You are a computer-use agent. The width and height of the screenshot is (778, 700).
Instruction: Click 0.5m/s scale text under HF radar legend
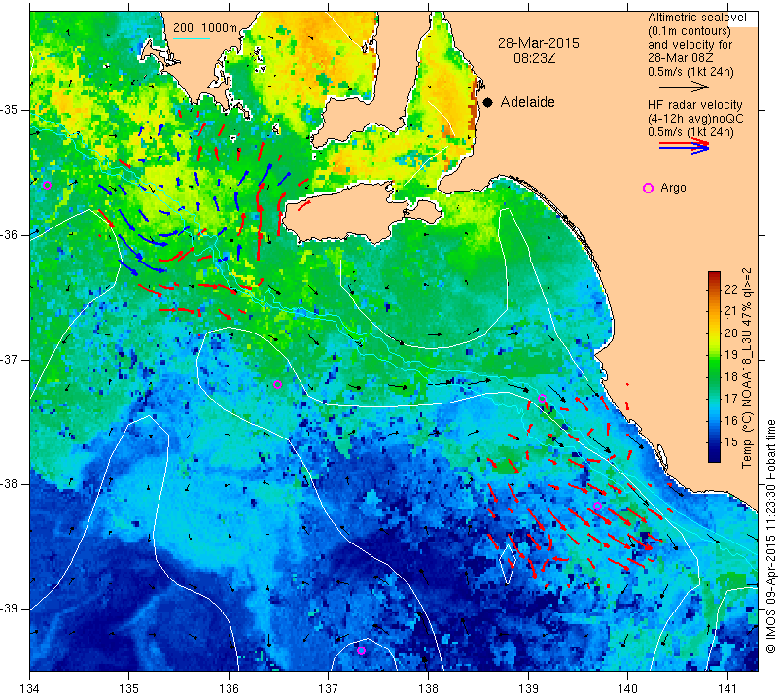coord(690,132)
